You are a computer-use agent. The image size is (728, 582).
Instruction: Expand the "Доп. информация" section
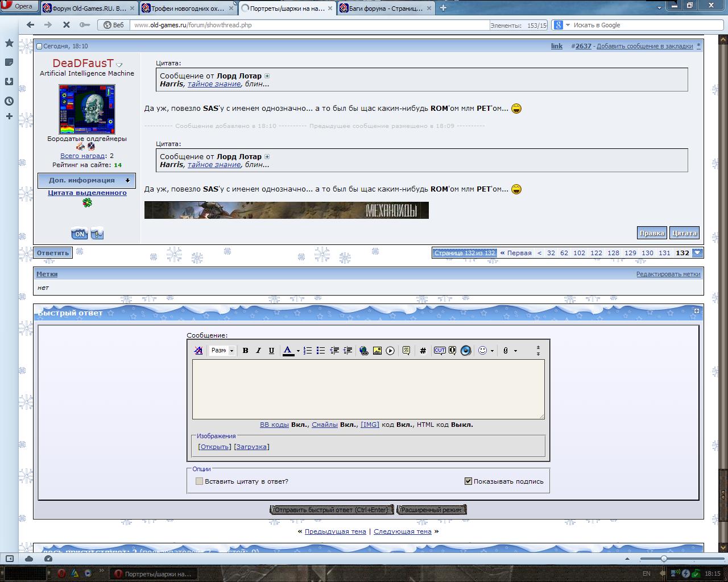click(x=86, y=181)
